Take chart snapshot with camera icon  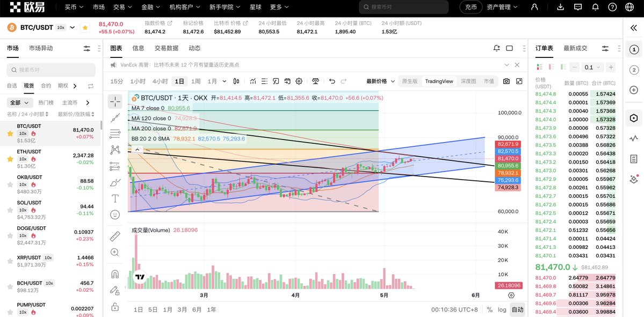506,81
